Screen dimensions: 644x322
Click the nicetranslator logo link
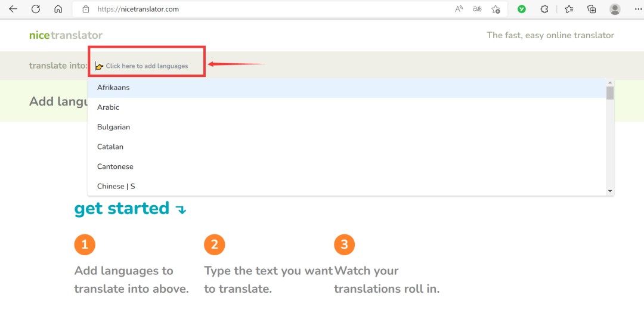[66, 35]
